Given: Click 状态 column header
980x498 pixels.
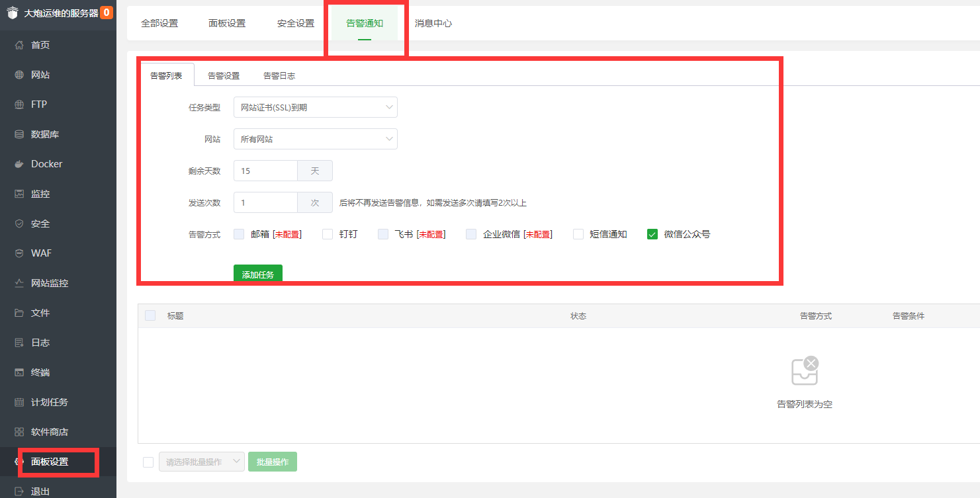Looking at the screenshot, I should click(x=578, y=316).
